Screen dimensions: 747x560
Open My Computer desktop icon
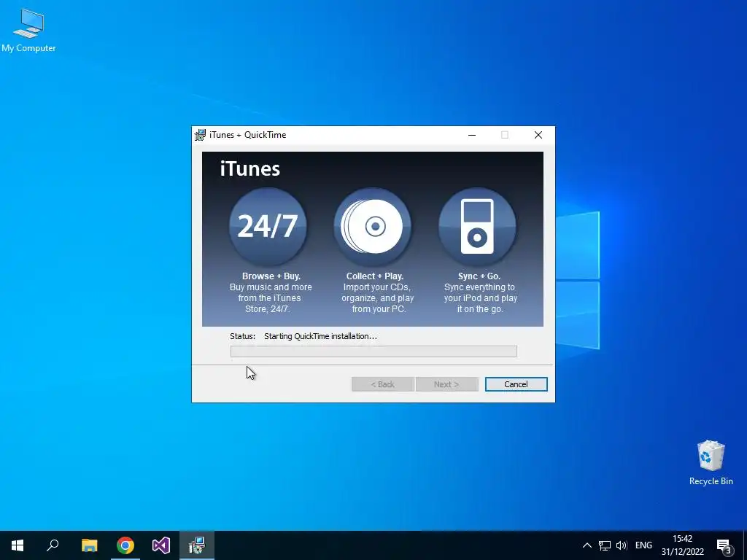click(x=28, y=31)
